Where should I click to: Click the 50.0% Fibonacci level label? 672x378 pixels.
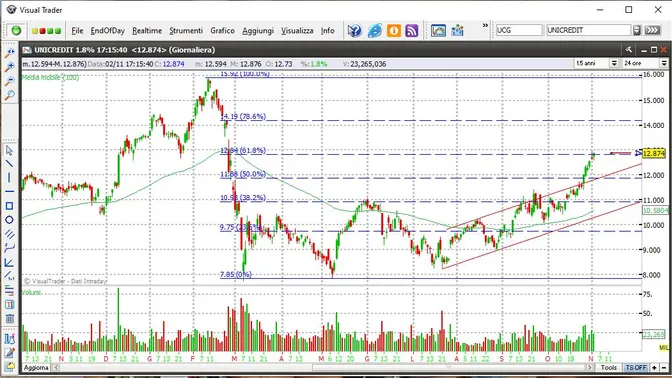[243, 174]
